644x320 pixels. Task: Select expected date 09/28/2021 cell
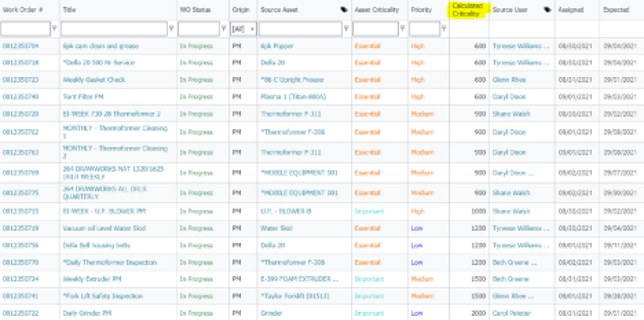point(620,296)
